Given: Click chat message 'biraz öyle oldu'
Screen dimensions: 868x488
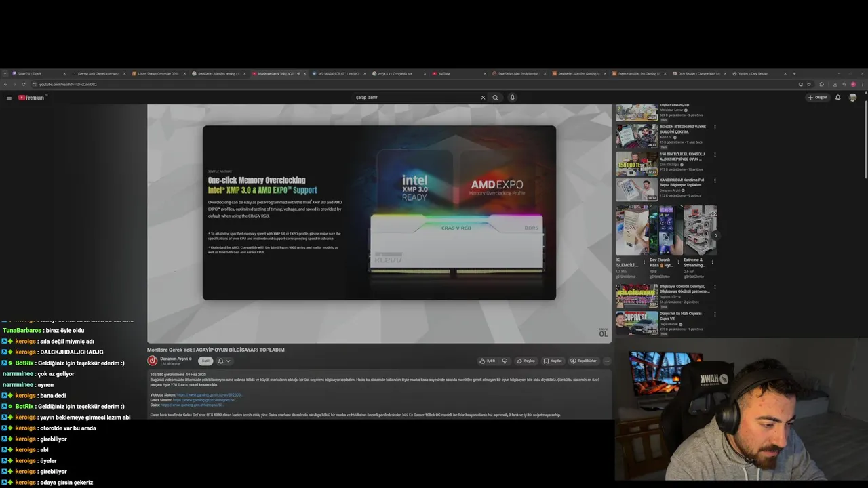Looking at the screenshot, I should [65, 331].
